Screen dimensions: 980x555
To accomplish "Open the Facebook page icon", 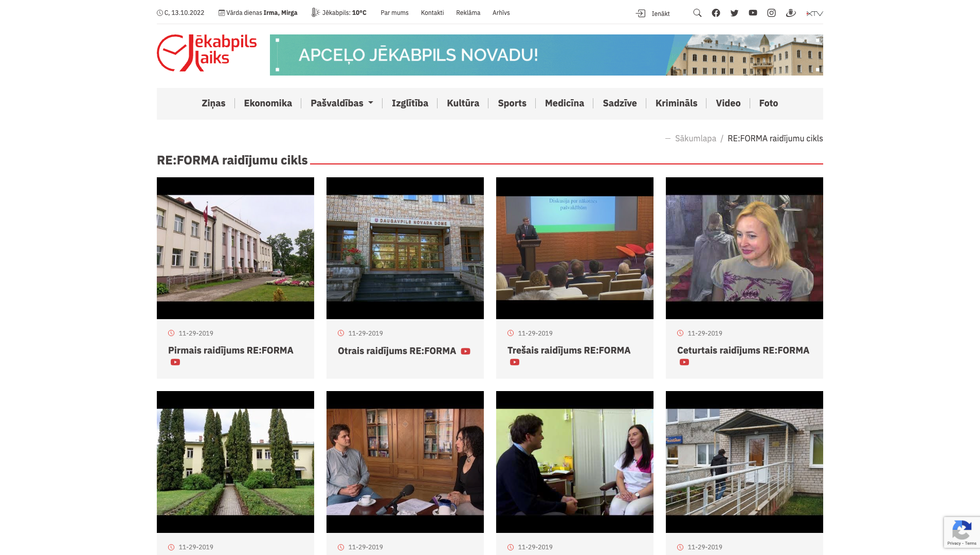I will tap(716, 13).
